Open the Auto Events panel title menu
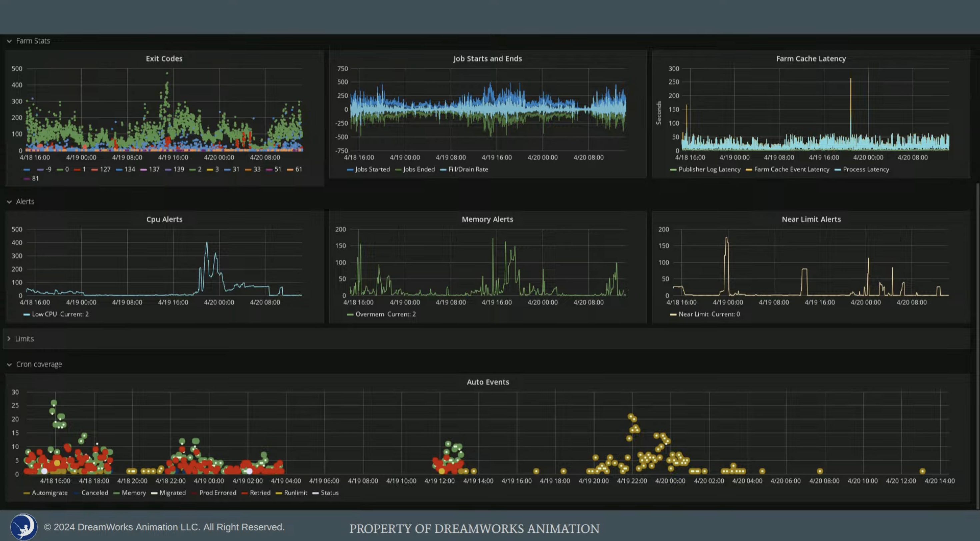The image size is (980, 541). 488,382
